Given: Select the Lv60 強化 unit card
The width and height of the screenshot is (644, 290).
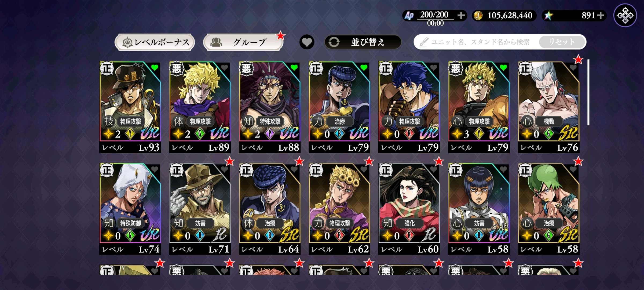Looking at the screenshot, I should point(409,209).
